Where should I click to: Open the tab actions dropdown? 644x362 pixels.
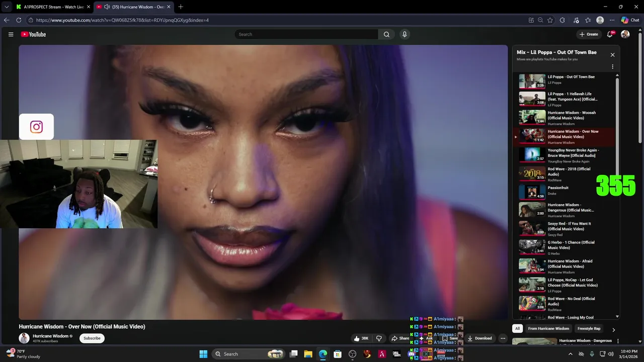click(x=7, y=7)
